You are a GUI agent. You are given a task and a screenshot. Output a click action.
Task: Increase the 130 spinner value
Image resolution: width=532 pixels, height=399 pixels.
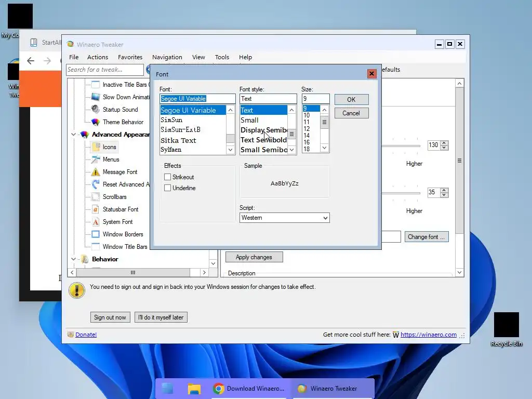pos(444,143)
